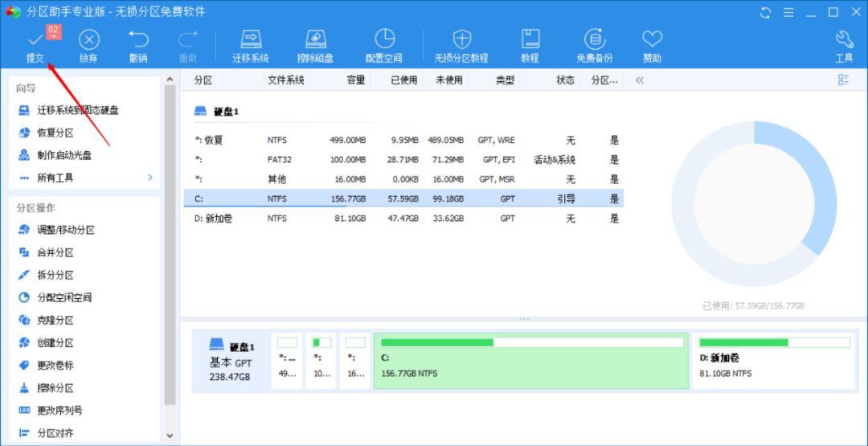Select the 16… MSR block in disk map

pos(355,361)
